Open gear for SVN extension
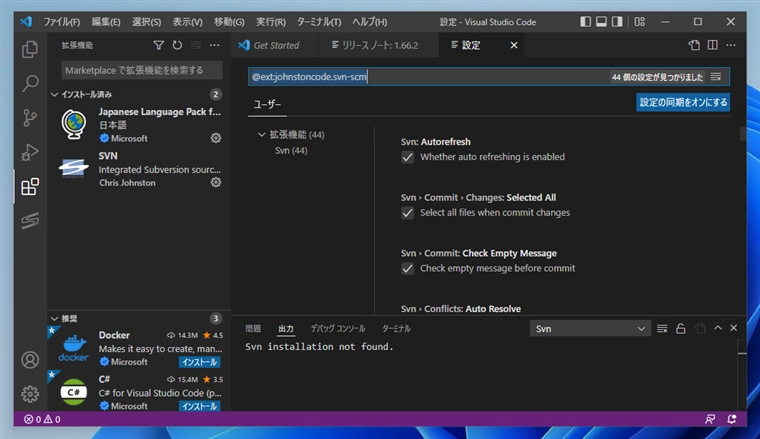 tap(216, 182)
